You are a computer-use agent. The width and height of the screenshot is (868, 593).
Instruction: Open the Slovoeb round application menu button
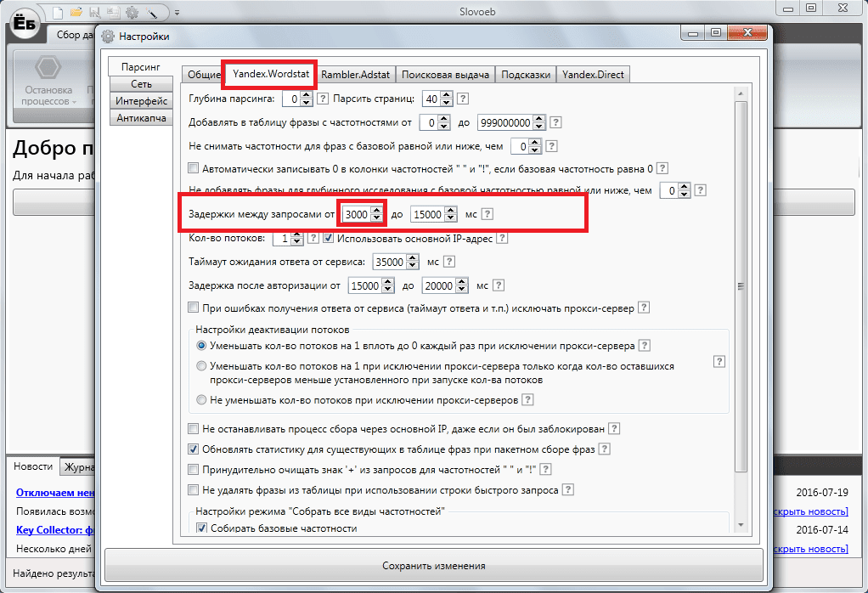[25, 23]
